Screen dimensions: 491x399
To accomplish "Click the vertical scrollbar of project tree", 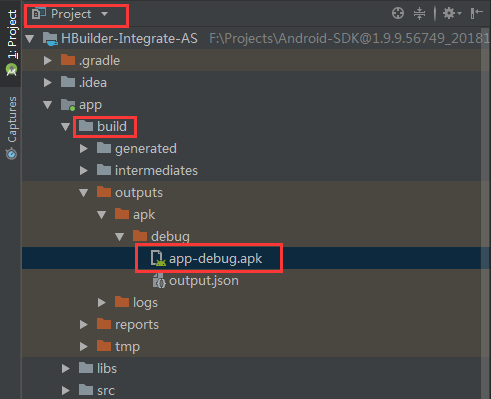I will [x=485, y=213].
